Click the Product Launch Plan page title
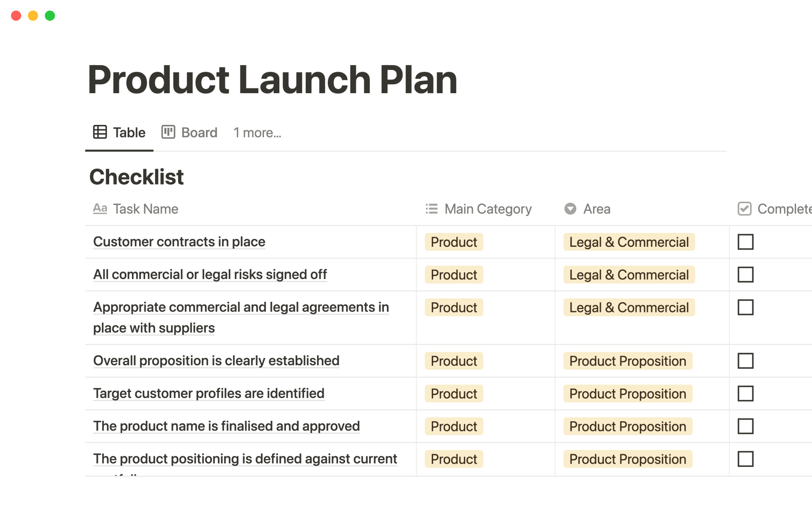This screenshot has width=812, height=508. [272, 80]
